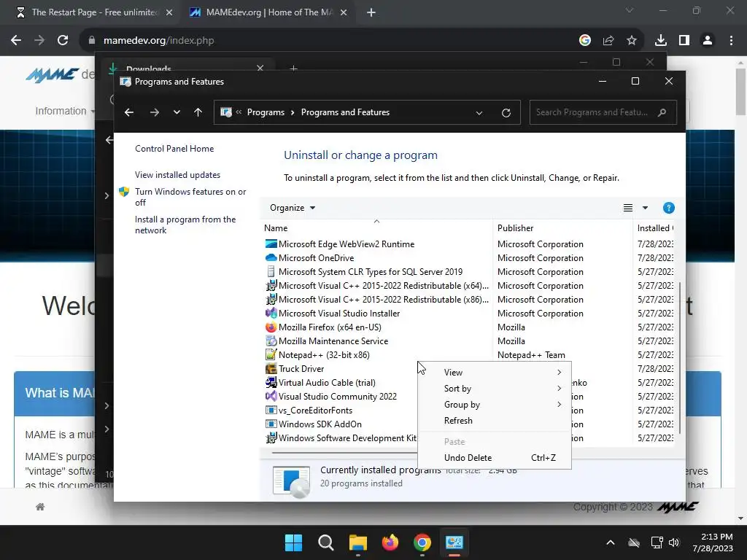Open Install a program from the network
The image size is (747, 560).
pos(185,225)
